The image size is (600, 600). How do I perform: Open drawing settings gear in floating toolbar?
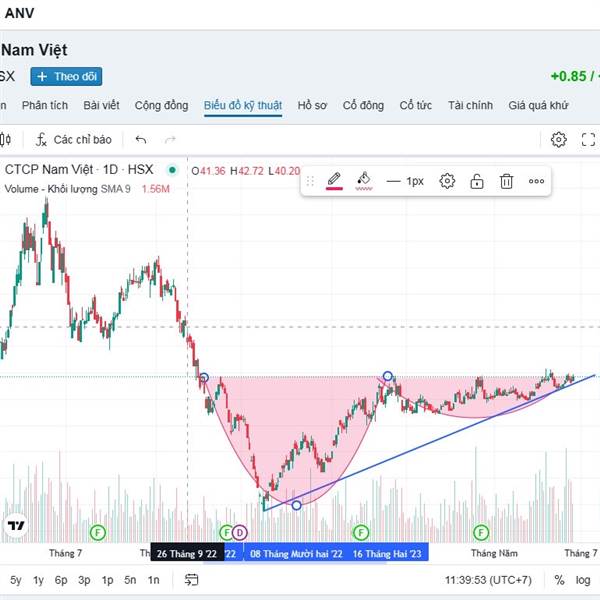coord(447,181)
